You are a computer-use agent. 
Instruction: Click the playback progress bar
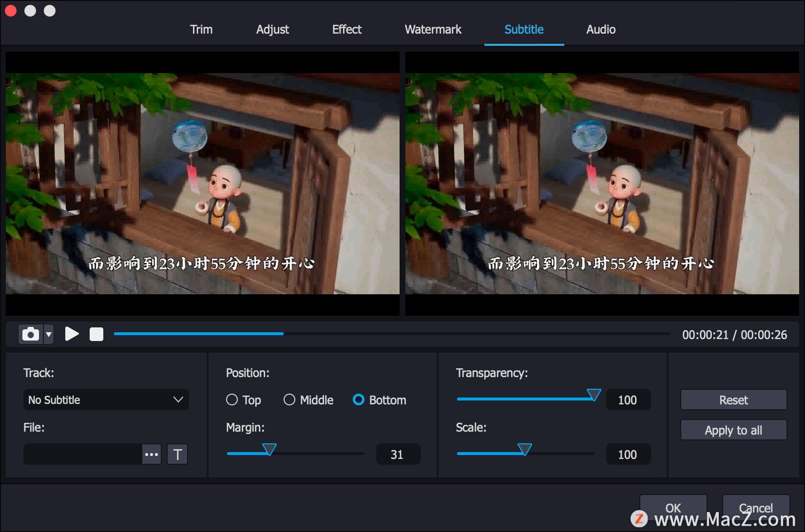point(392,334)
